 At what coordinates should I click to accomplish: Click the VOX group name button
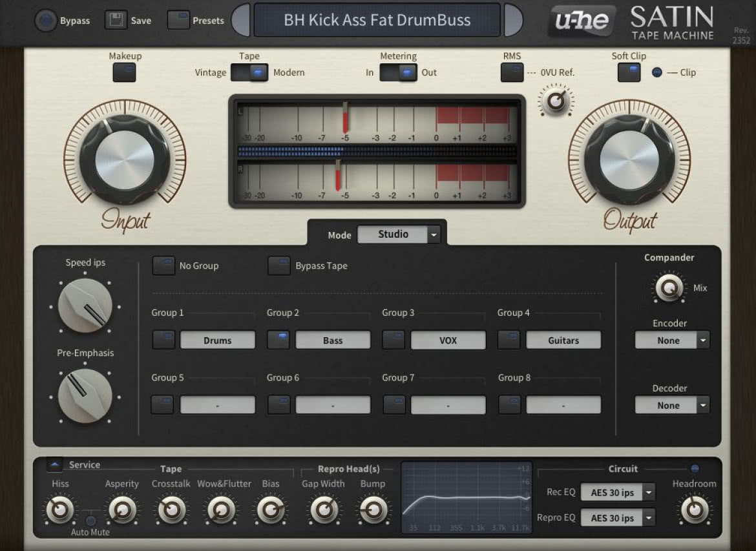(448, 340)
